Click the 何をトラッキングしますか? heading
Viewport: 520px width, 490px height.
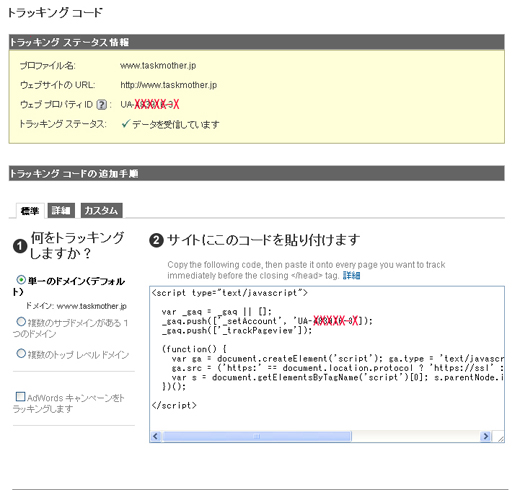tap(77, 246)
